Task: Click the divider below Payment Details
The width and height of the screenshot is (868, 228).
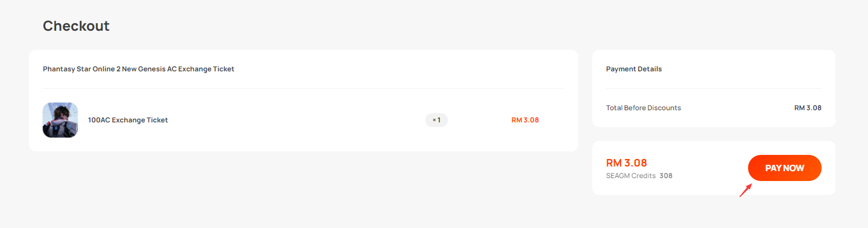Action: (714, 88)
